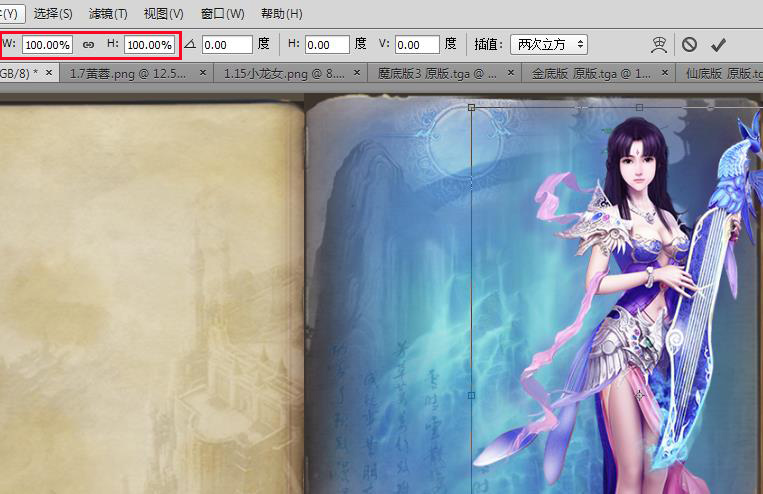Click the rotation angle input field
Screen dimensions: 763x494
[x=227, y=45]
